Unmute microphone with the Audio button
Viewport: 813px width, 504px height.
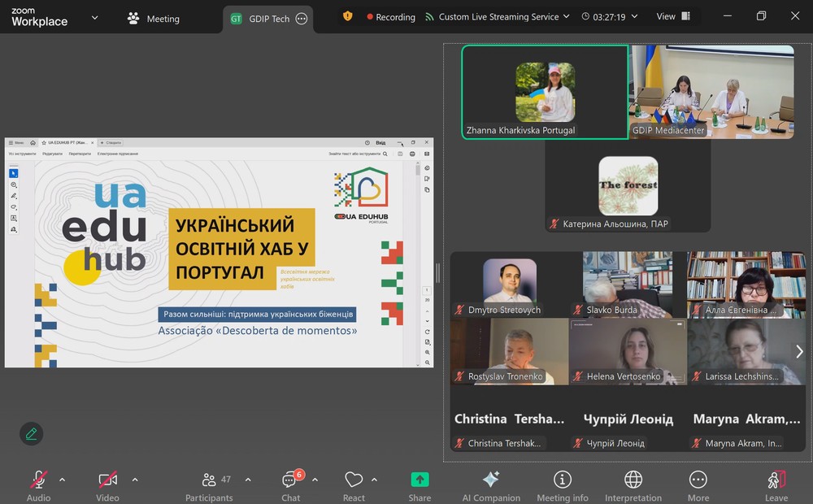click(x=39, y=486)
